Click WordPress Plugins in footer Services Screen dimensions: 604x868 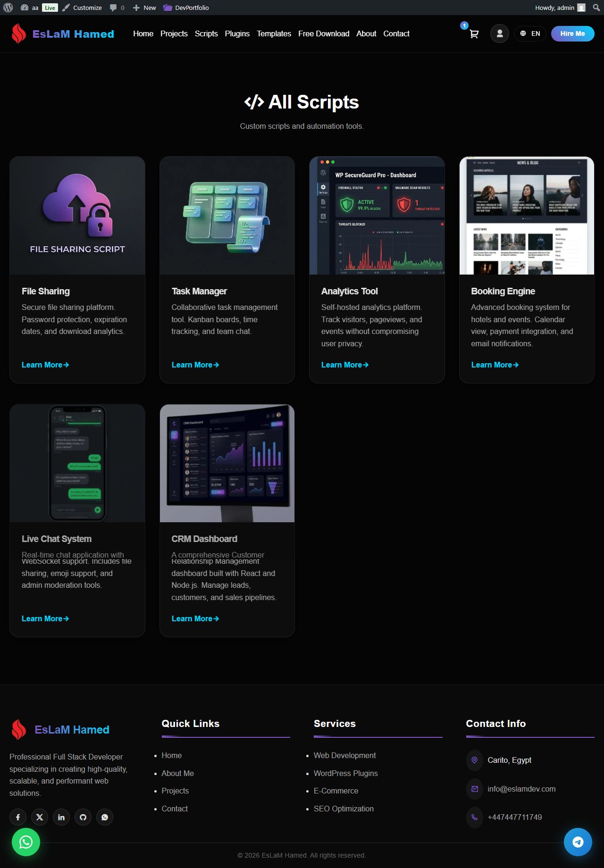click(346, 773)
